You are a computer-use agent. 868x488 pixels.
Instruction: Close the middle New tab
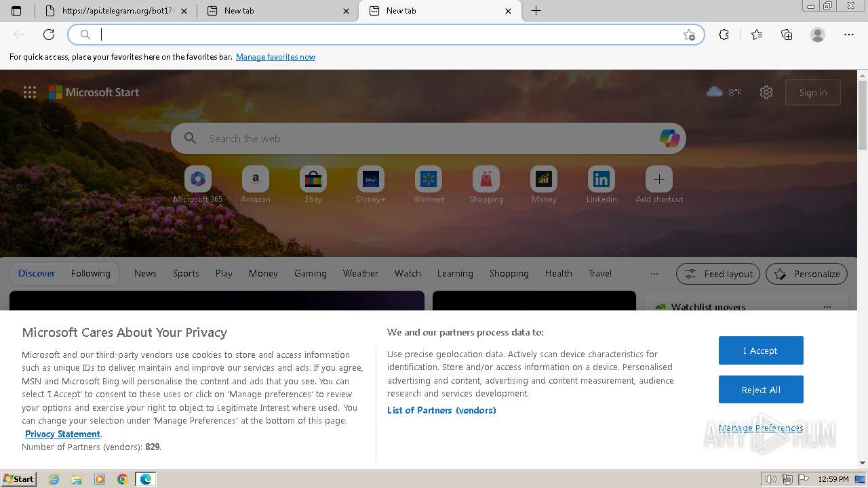(x=347, y=11)
